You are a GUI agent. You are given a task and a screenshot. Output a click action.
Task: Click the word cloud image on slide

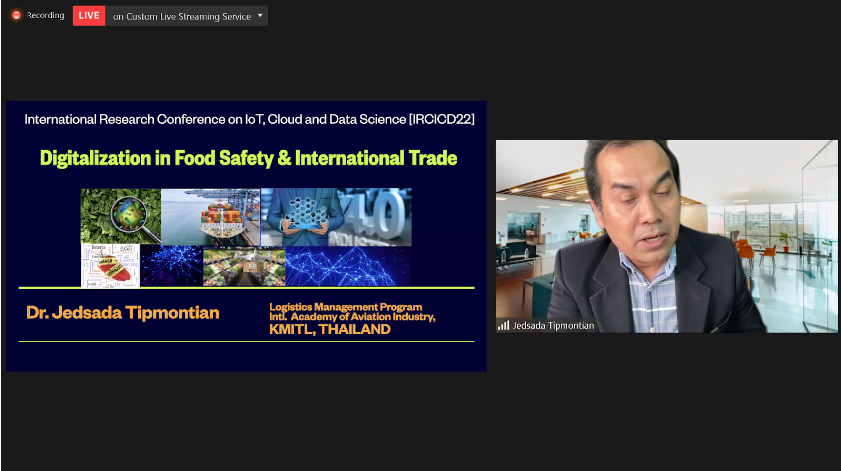point(110,266)
